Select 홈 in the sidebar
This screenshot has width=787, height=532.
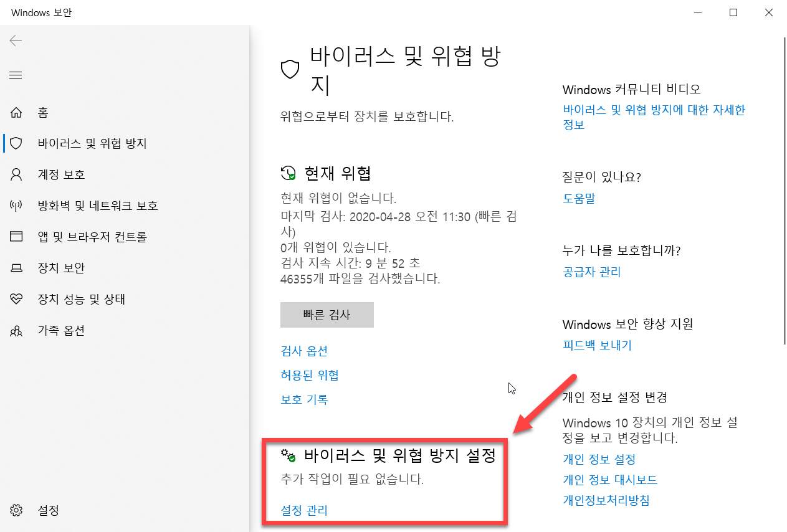43,113
